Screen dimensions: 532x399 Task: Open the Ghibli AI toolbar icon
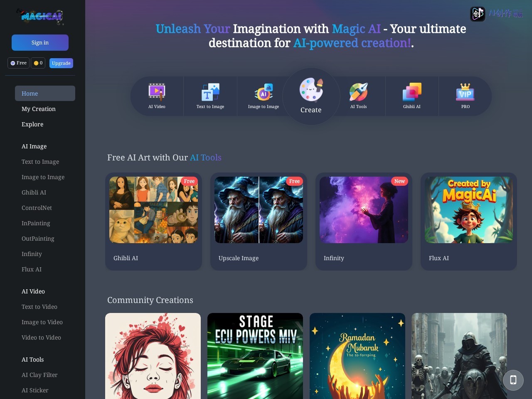412,92
